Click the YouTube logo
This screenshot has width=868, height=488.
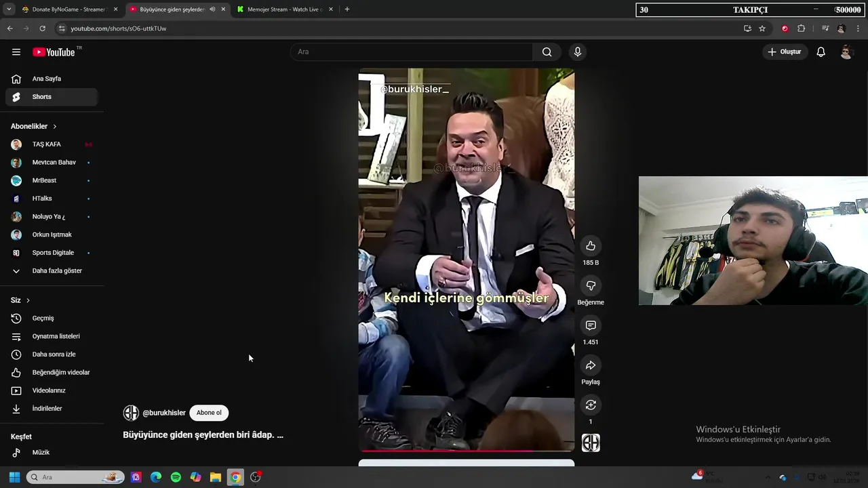pos(54,52)
